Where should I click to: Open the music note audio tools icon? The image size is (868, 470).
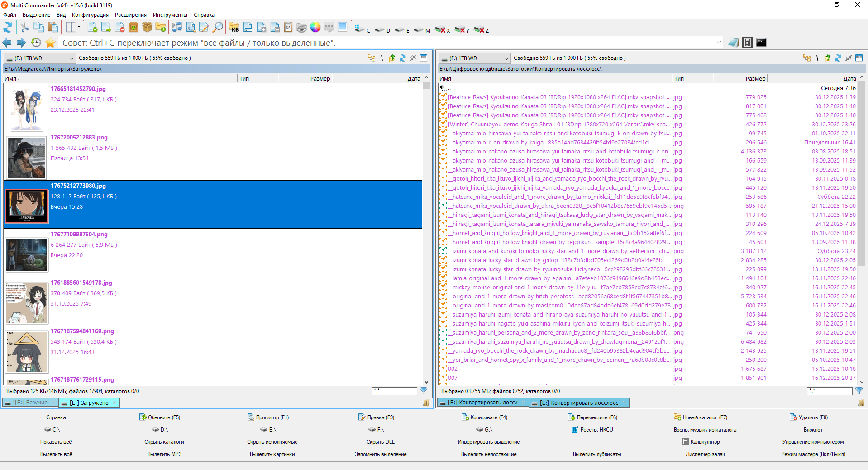[x=177, y=28]
